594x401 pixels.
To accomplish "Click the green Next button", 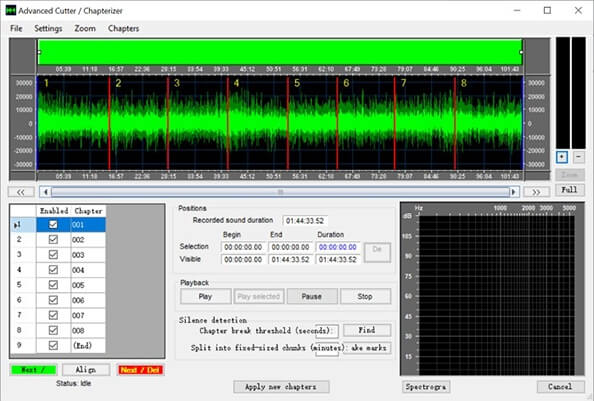I will pos(34,370).
